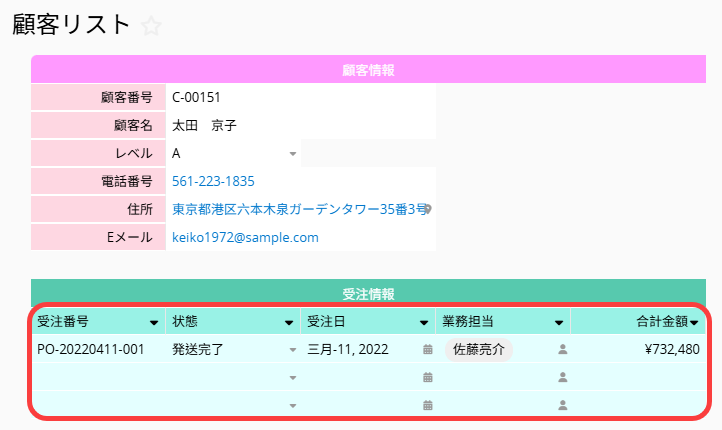The image size is (722, 430).
Task: Click the small icon at the address end
Action: click(428, 210)
